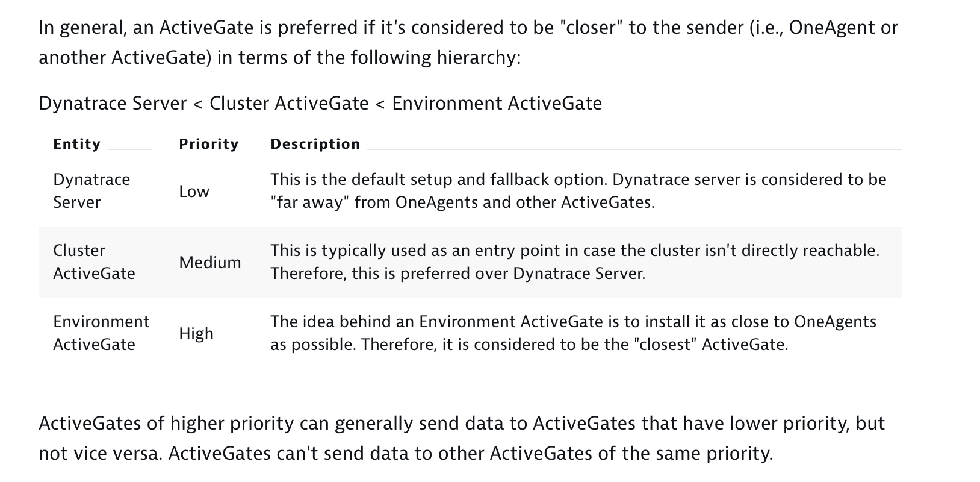Click the "Entity" column header
The width and height of the screenshot is (980, 482).
[x=76, y=144]
